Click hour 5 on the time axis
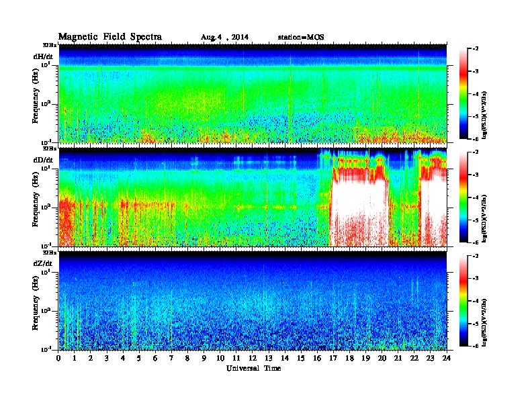This screenshot has width=532, height=411. click(139, 359)
